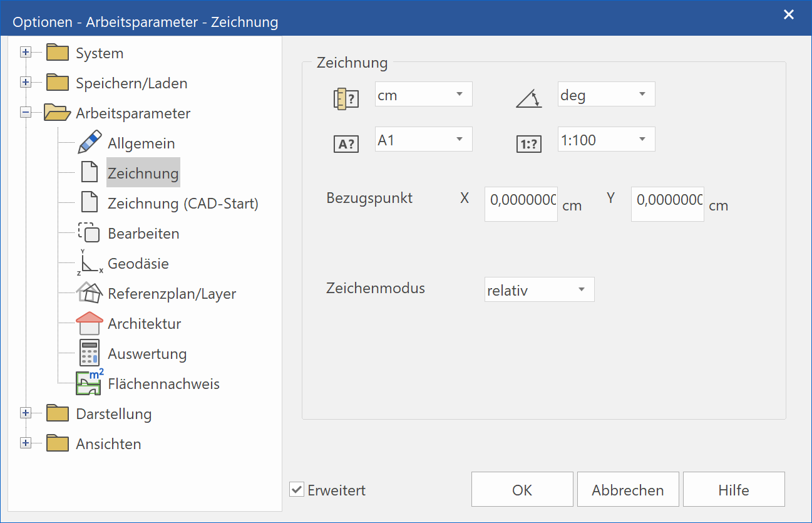The image size is (812, 523).
Task: Click the Allgemein pencil icon
Action: (x=90, y=143)
